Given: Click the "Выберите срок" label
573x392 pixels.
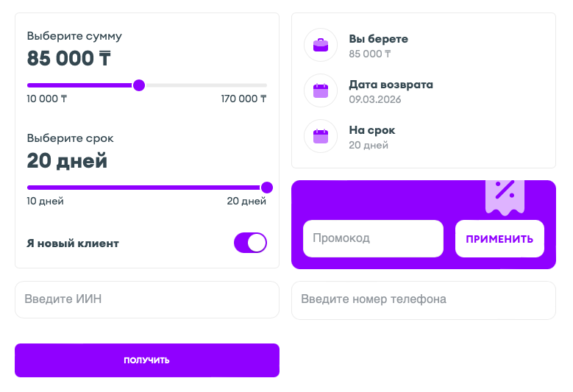Looking at the screenshot, I should 71,138.
